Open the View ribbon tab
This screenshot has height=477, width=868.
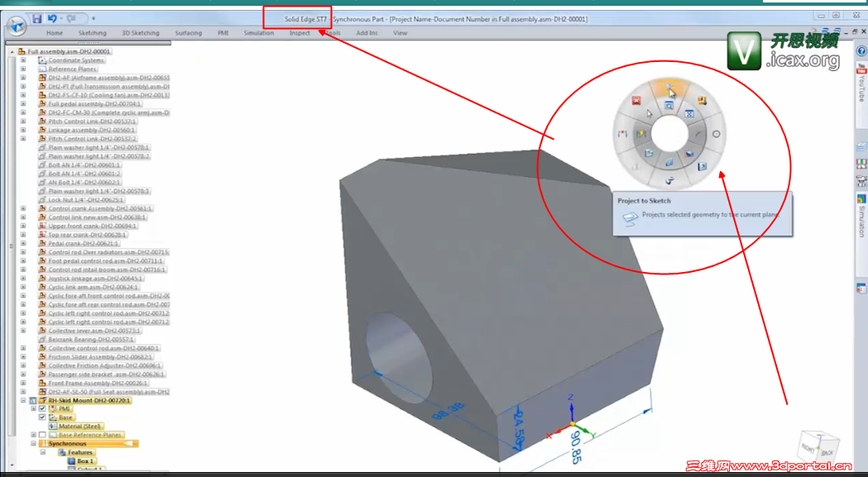pos(400,33)
